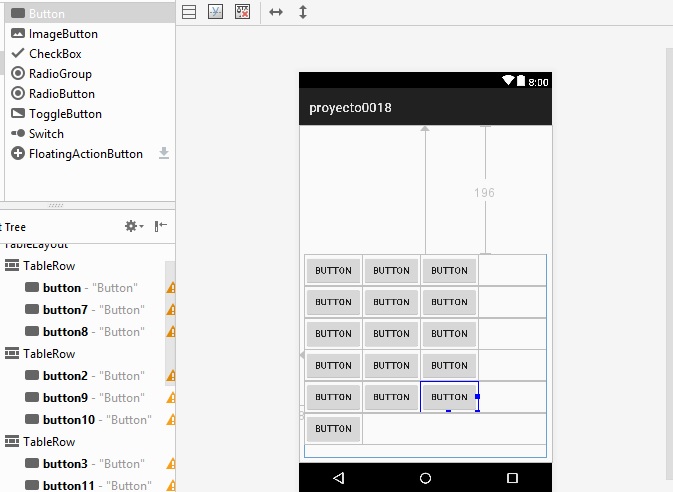The height and width of the screenshot is (492, 673).
Task: Click warning icon beside button2
Action: tap(171, 376)
